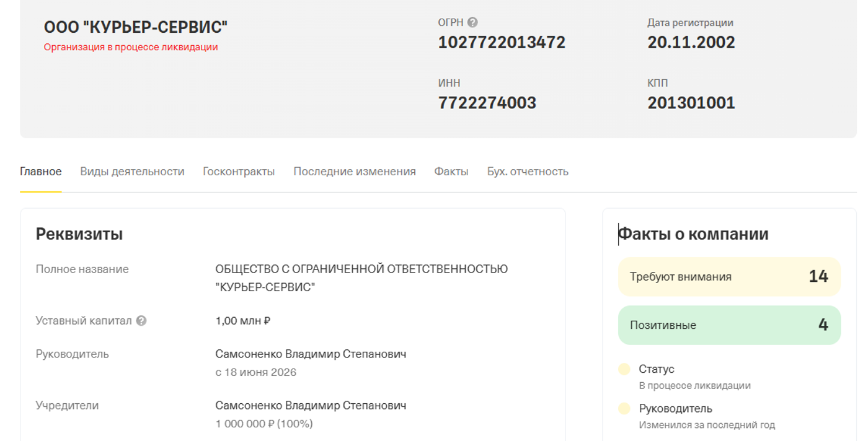Open the Требуют внимания facts card
Screen dimensions: 868x441
click(729, 277)
